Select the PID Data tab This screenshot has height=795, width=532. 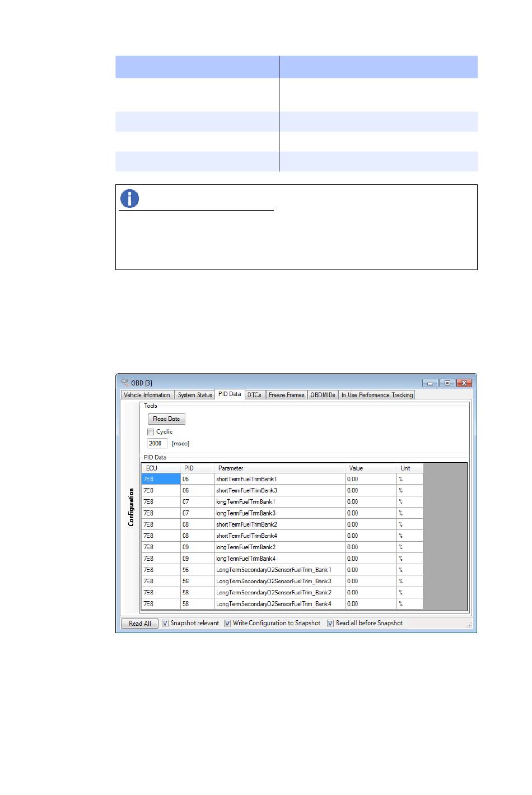pyautogui.click(x=230, y=394)
